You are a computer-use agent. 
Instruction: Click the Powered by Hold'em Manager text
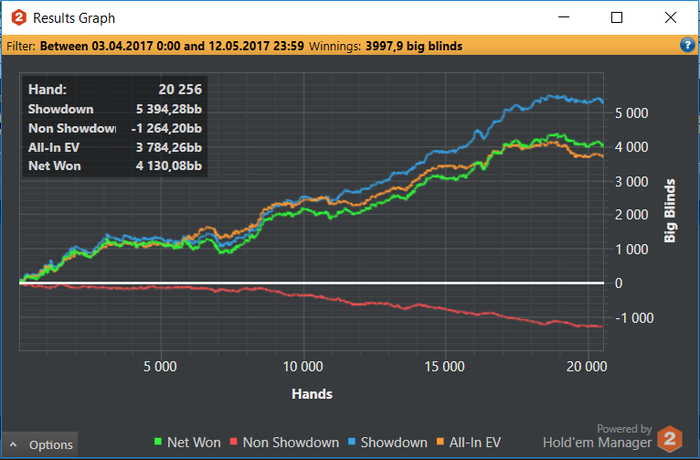597,436
